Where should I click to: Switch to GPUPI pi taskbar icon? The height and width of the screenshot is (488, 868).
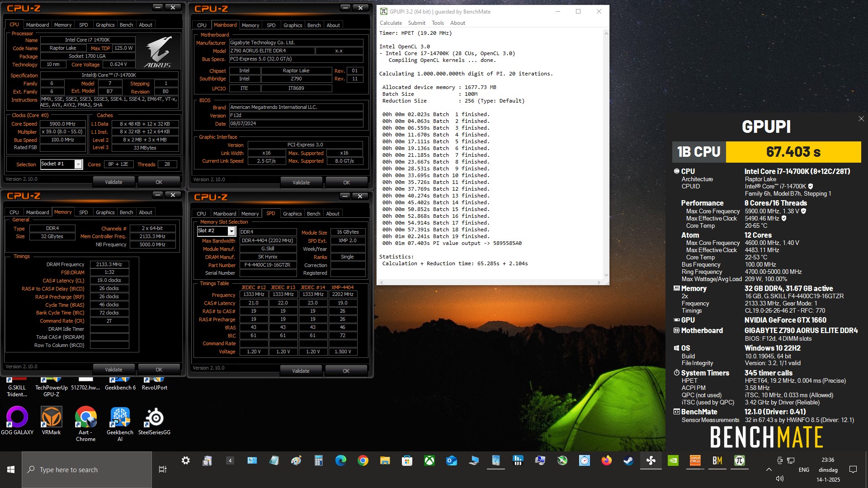click(739, 460)
